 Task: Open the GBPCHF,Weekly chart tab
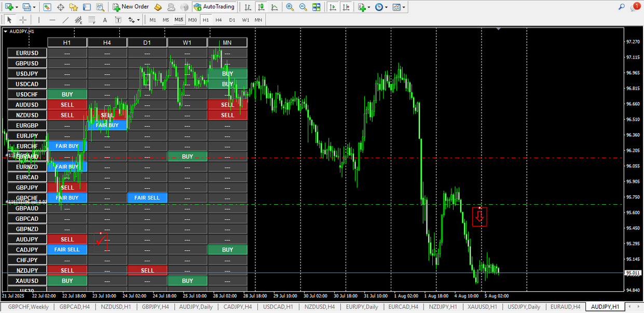coord(28,307)
